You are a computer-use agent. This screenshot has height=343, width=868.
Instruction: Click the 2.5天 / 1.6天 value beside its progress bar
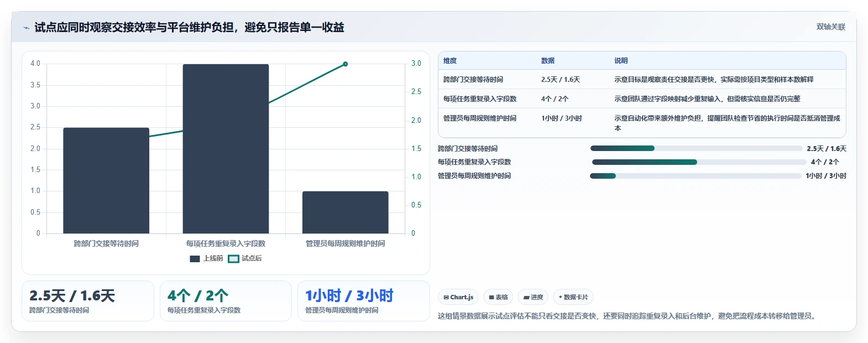(x=827, y=149)
